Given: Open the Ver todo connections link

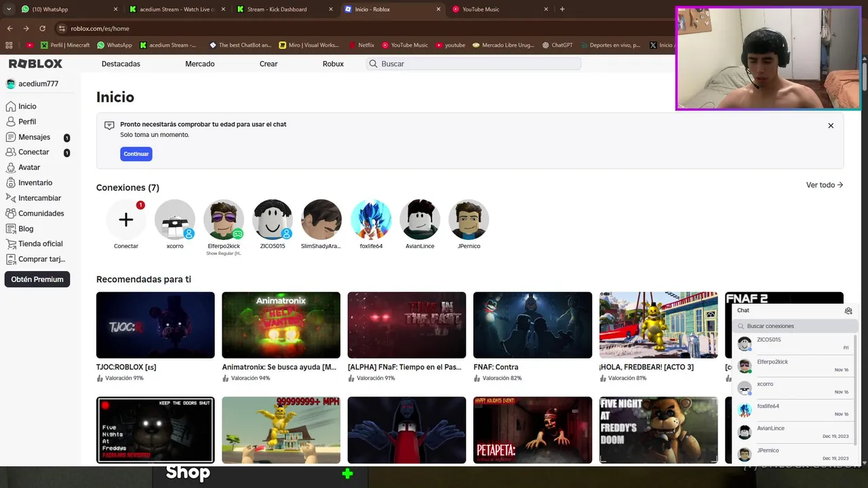Looking at the screenshot, I should click(x=825, y=185).
